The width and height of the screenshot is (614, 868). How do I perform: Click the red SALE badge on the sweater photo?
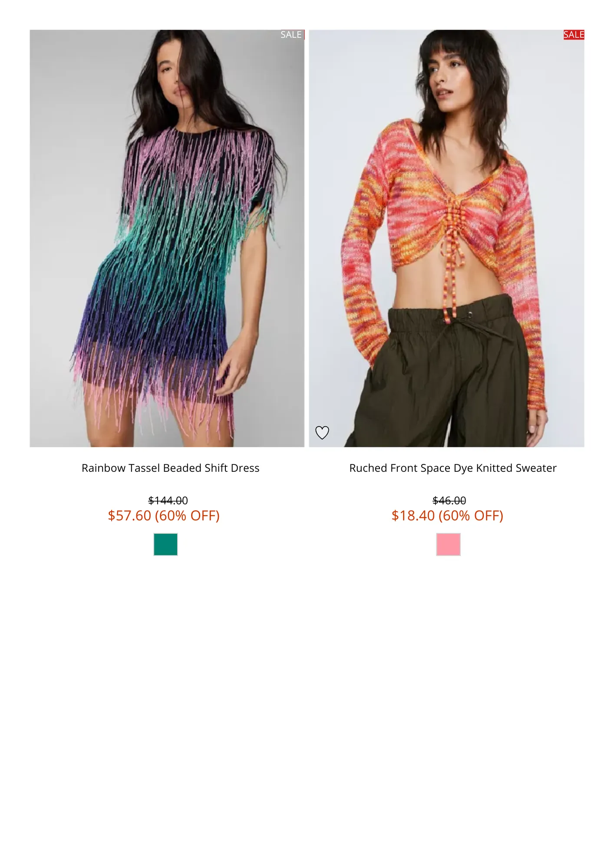click(x=574, y=35)
